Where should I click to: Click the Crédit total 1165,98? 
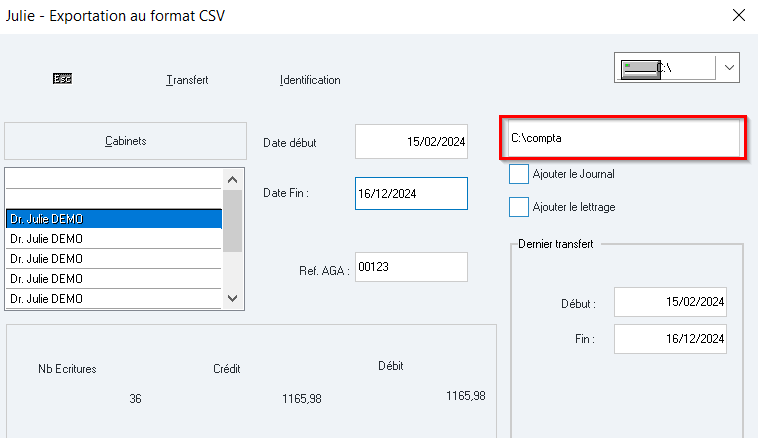[302, 399]
